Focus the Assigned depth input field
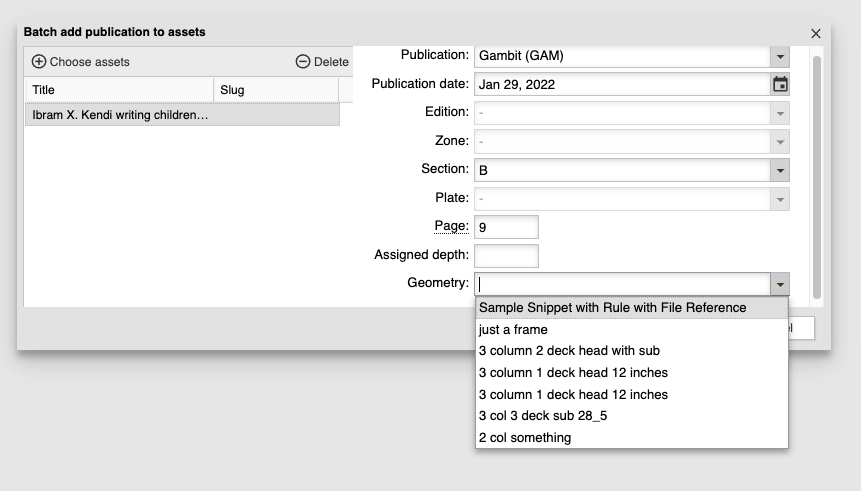 tap(506, 256)
